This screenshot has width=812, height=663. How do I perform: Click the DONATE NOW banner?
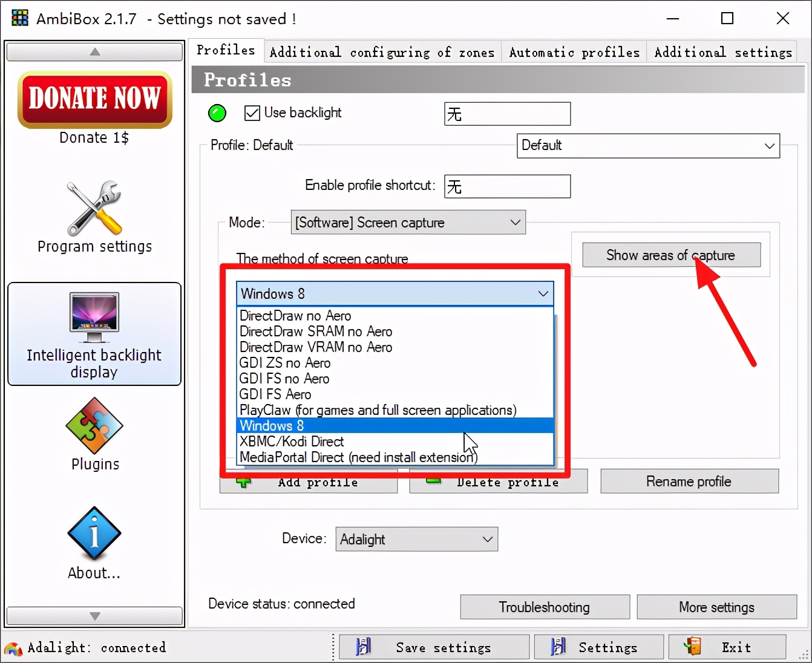click(95, 100)
